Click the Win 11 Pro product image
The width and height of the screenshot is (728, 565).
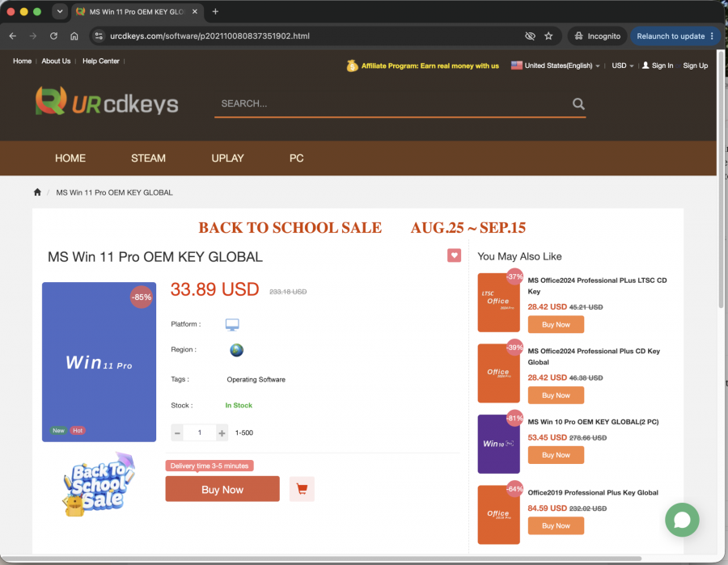[x=99, y=362]
